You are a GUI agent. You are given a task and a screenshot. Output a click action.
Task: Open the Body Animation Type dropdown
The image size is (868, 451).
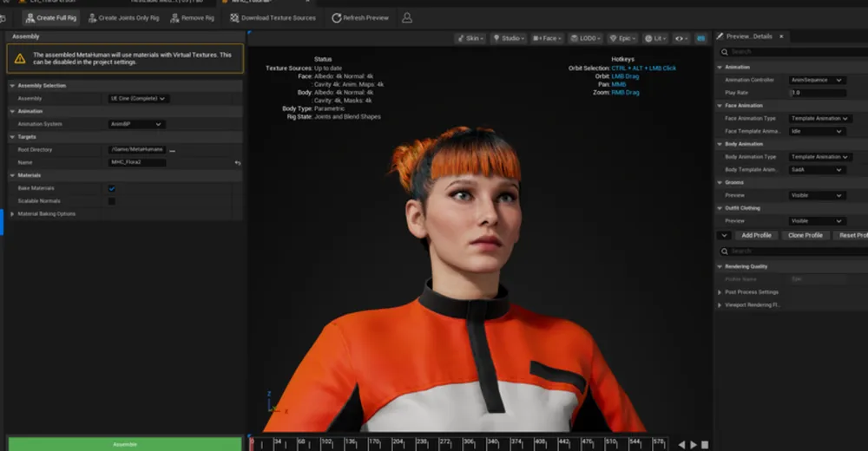tap(820, 157)
